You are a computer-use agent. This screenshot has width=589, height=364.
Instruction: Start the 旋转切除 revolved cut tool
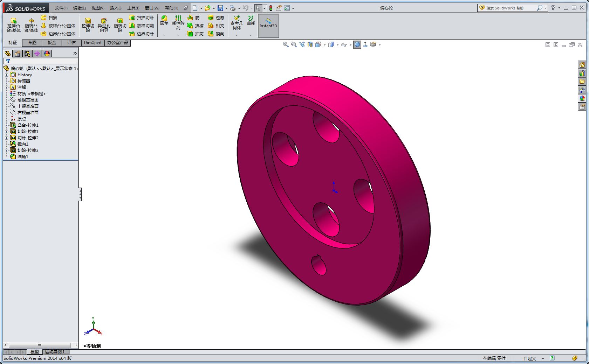tap(120, 25)
